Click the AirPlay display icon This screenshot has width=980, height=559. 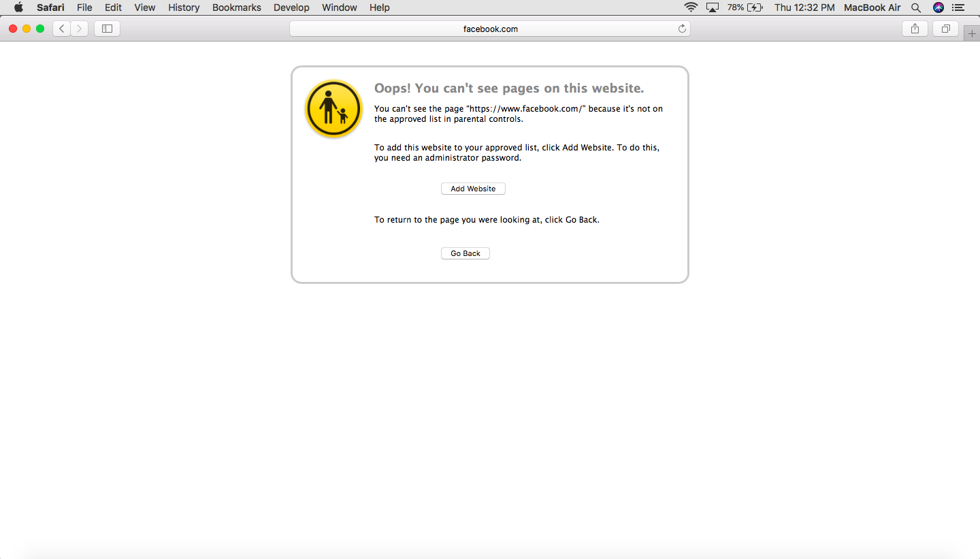pyautogui.click(x=713, y=7)
